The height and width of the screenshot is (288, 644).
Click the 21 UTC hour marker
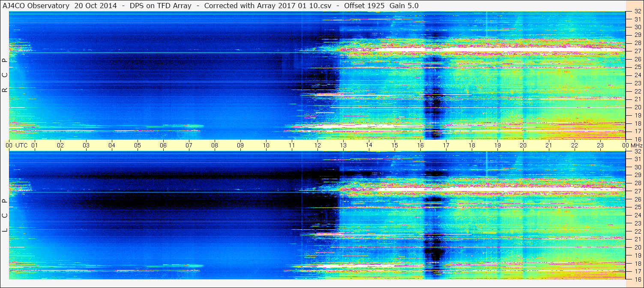549,145
